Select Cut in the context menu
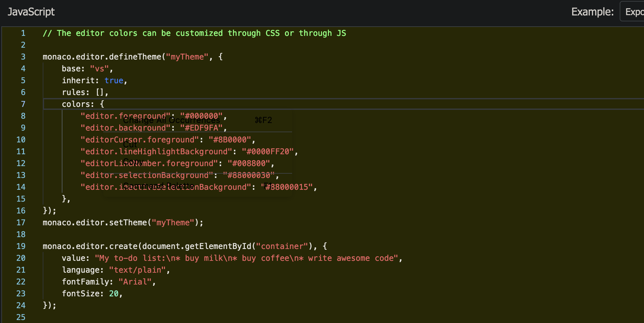The width and height of the screenshot is (644, 323). pos(129,144)
